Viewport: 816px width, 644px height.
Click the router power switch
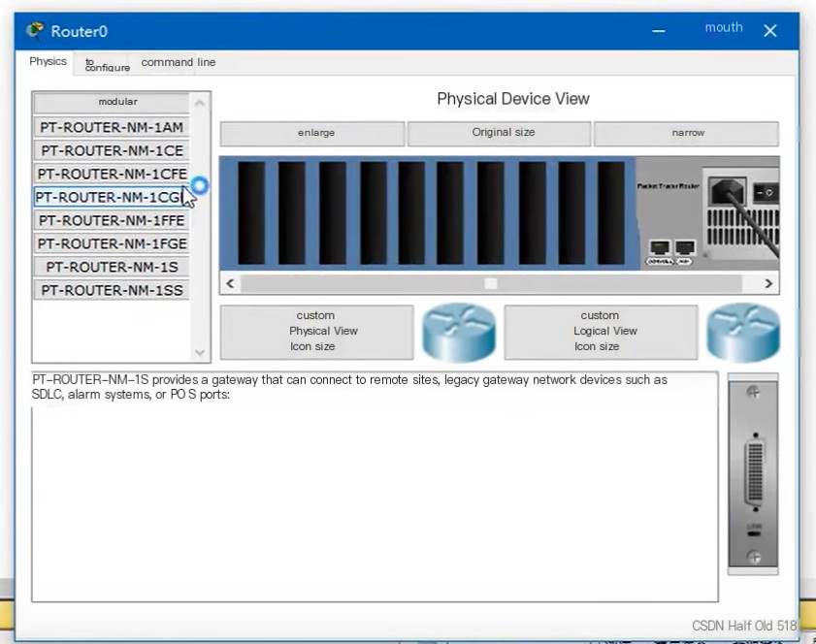tap(766, 192)
